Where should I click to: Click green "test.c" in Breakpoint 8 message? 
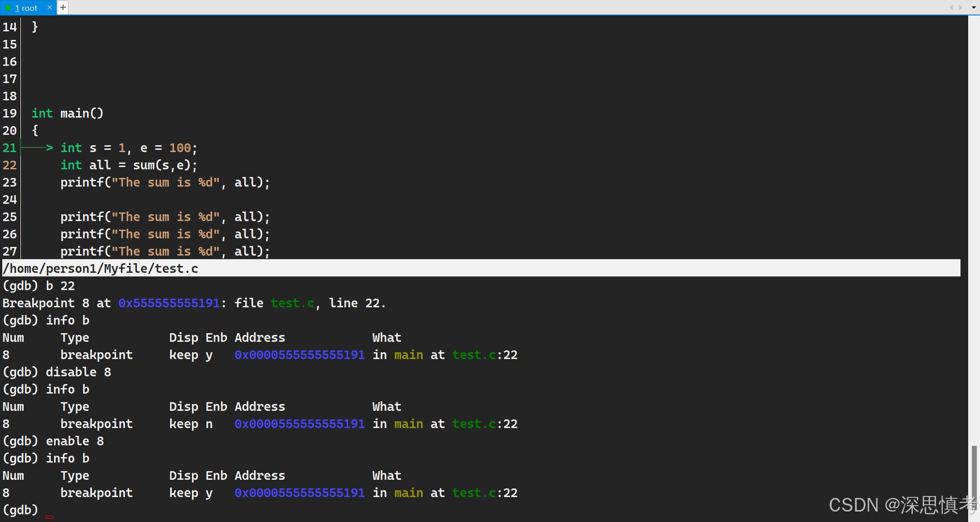coord(293,303)
